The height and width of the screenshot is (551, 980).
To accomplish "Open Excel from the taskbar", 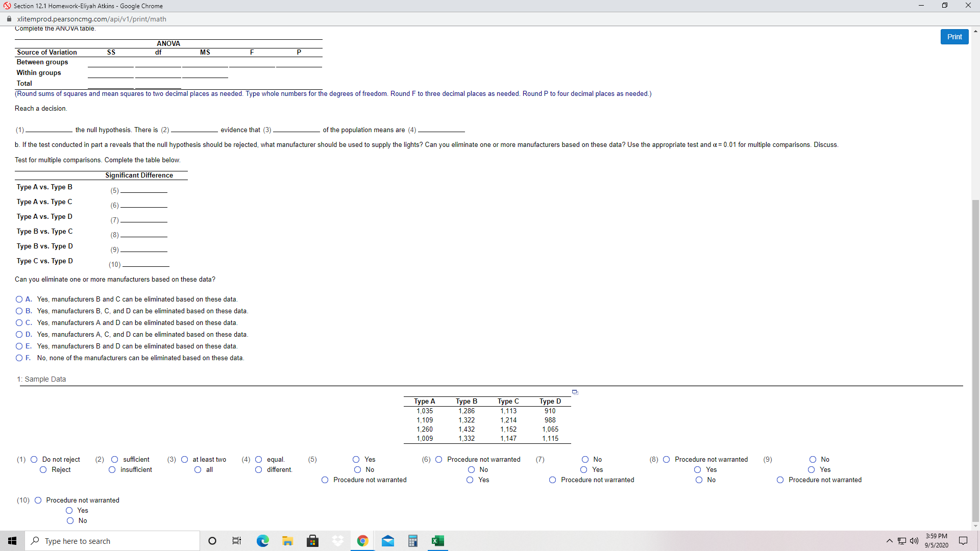I will pos(437,541).
